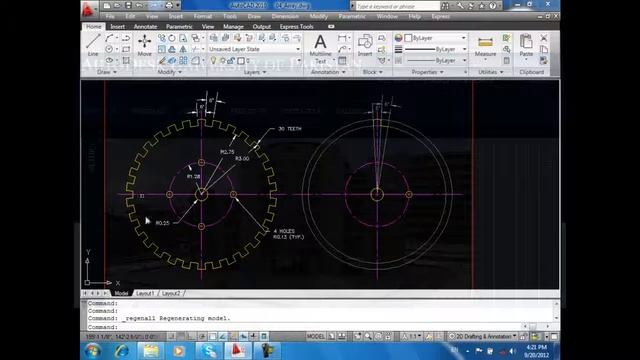640x360 pixels.
Task: Switch to the Layout1 tab
Action: point(145,293)
